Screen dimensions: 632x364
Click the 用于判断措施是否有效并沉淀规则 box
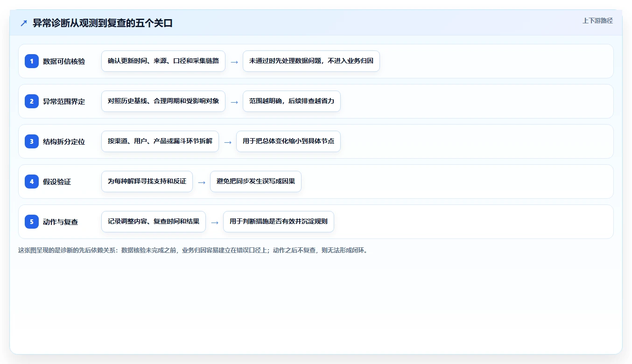[x=279, y=222]
